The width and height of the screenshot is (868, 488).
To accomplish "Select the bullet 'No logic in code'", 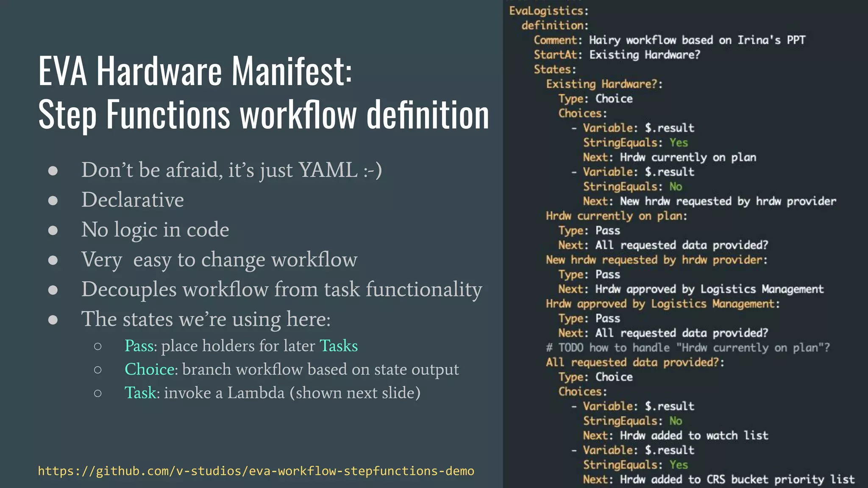I will (x=155, y=230).
